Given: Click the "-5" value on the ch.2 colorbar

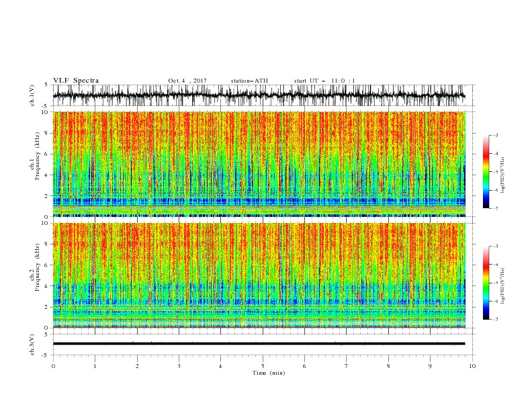Looking at the screenshot, I should pyautogui.click(x=495, y=283).
